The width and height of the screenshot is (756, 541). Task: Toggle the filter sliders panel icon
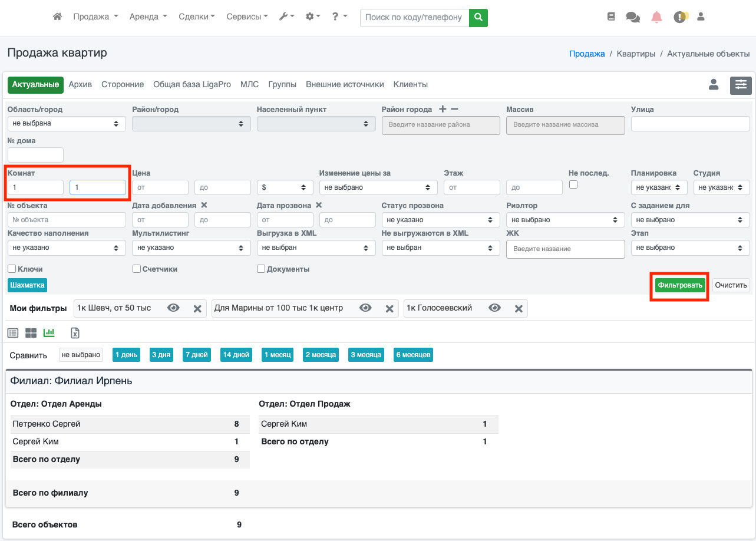tap(741, 85)
